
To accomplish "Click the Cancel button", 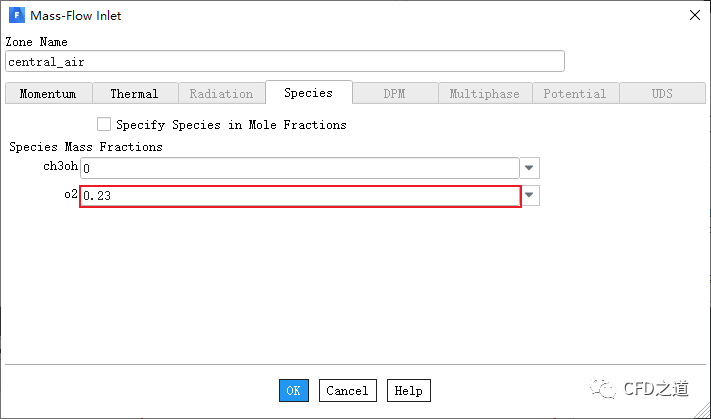I will point(347,391).
